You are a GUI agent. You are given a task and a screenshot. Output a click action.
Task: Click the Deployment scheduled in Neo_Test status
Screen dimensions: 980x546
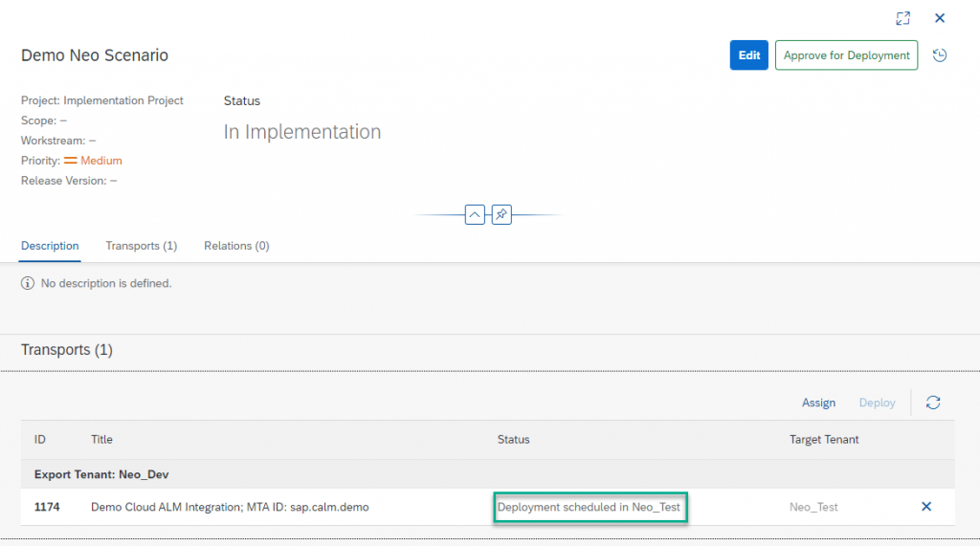tap(589, 507)
